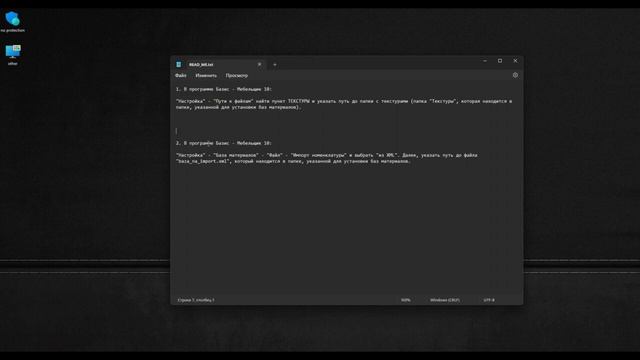Screen dimensions: 640x360
Task: Close the Notepad window
Action: click(516, 61)
